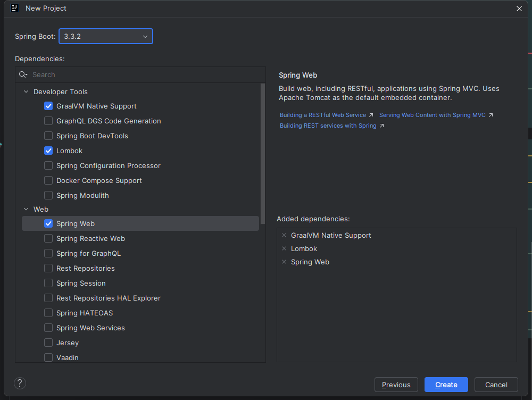Close the New Project dialog
Screen dimensions: 532x400
pos(519,8)
